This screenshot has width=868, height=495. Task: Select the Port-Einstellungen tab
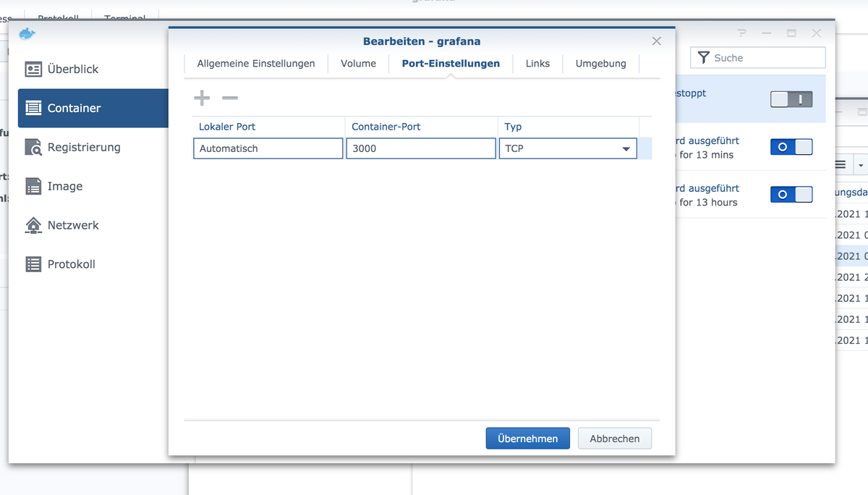(x=451, y=64)
